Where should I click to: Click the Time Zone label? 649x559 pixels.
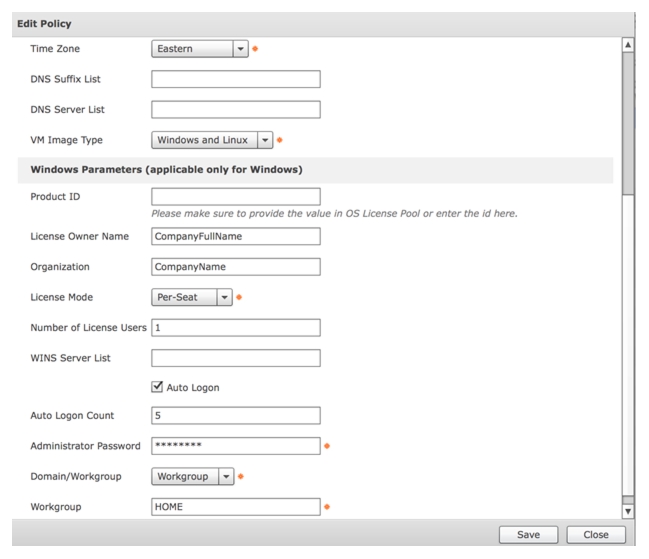tap(55, 49)
